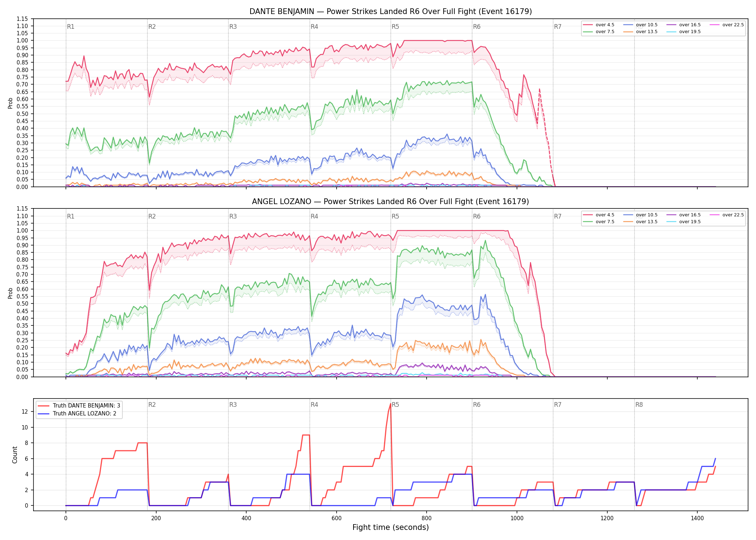Viewport: 756px width, 540px height.
Task: Click the Count axis tick label '12'
Action: [x=25, y=411]
